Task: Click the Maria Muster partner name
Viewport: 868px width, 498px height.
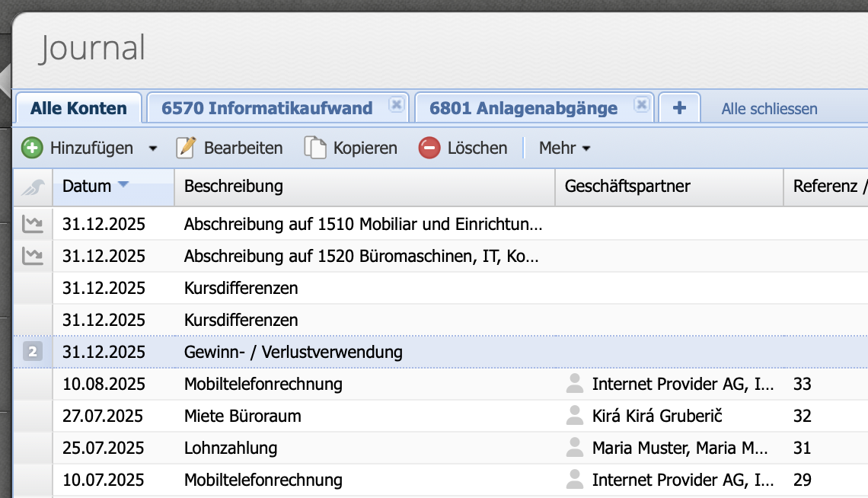Action: coord(680,449)
